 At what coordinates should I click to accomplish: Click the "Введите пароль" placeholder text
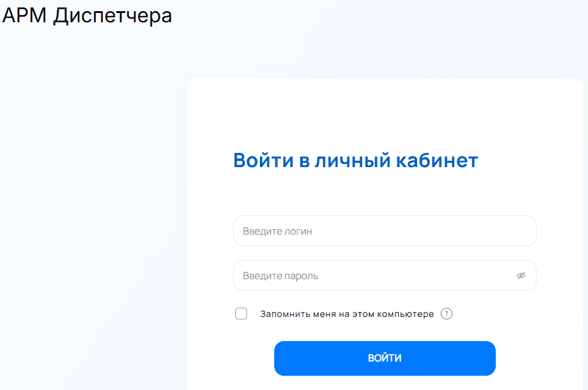pos(280,276)
